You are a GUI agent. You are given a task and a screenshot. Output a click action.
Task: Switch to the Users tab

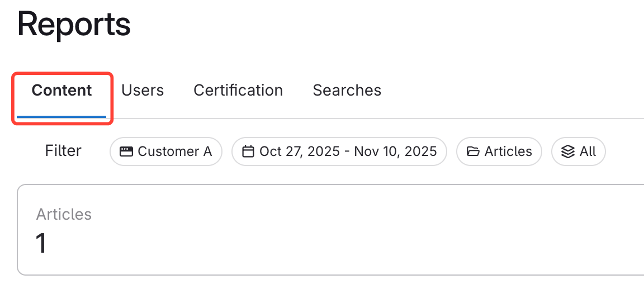143,91
